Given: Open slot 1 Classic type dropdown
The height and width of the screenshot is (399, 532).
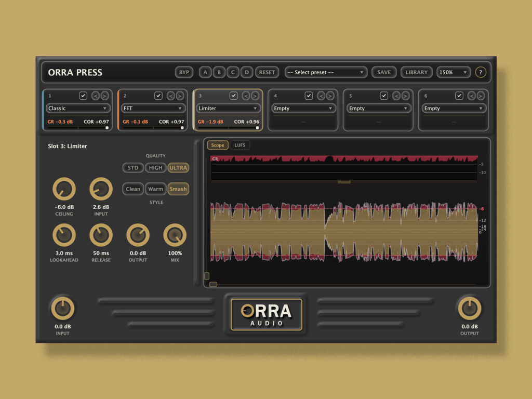Looking at the screenshot, I should [78, 108].
